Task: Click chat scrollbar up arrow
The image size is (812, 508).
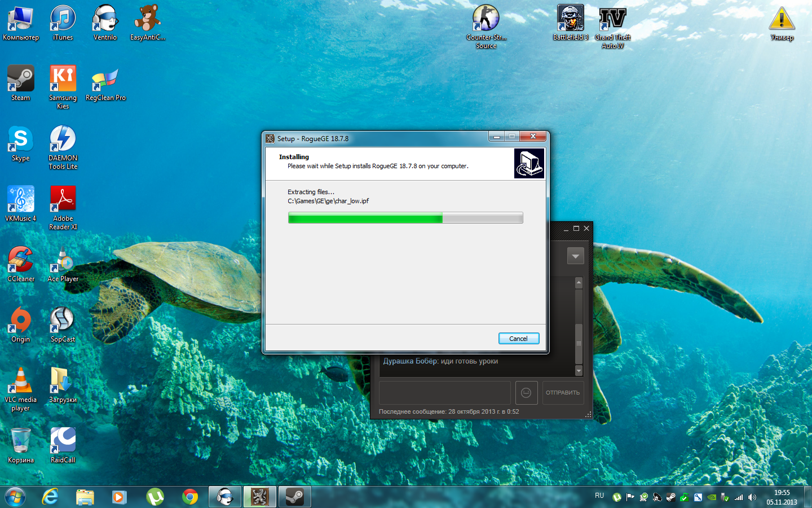Action: tap(579, 282)
